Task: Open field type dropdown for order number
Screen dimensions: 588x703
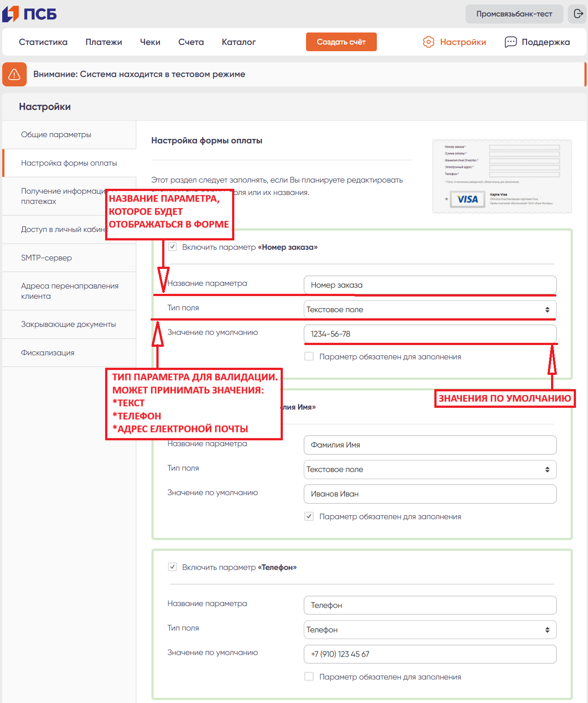Action: (x=430, y=309)
